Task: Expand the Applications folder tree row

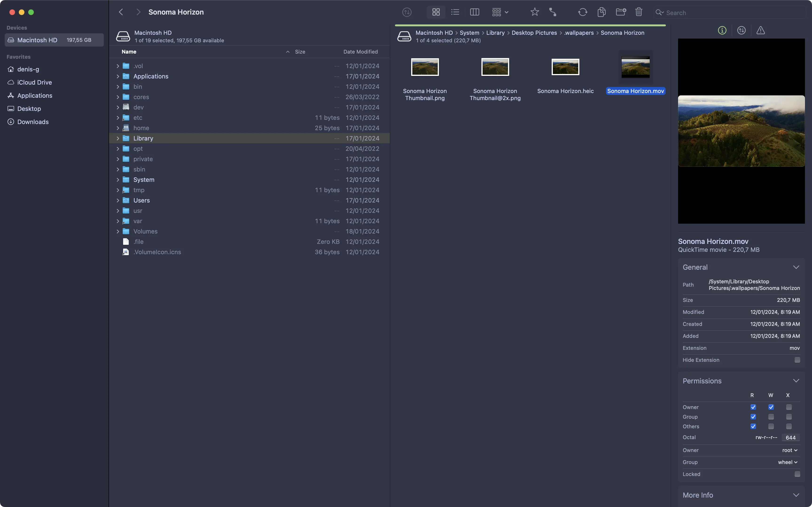Action: click(118, 76)
